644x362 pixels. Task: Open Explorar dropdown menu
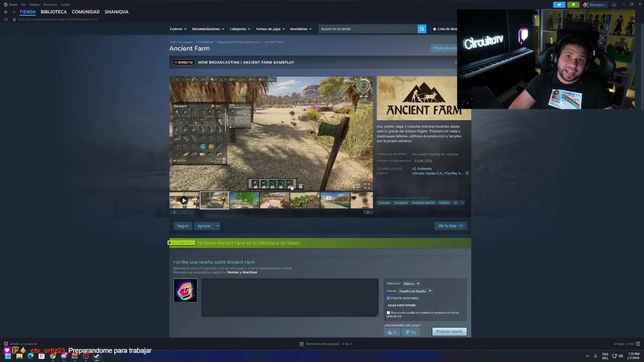pos(178,29)
